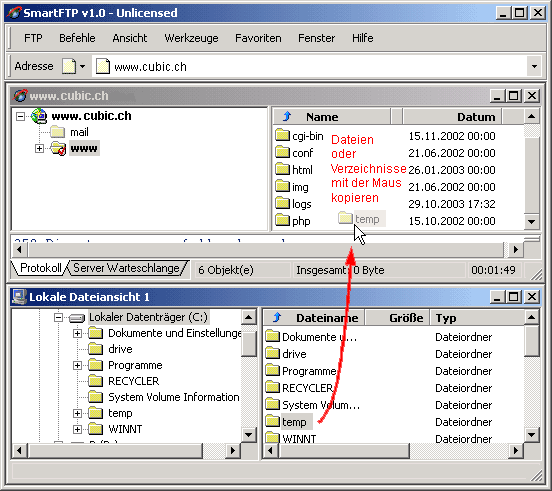Click local file list vertical scrollbar thumb

pos(531,341)
